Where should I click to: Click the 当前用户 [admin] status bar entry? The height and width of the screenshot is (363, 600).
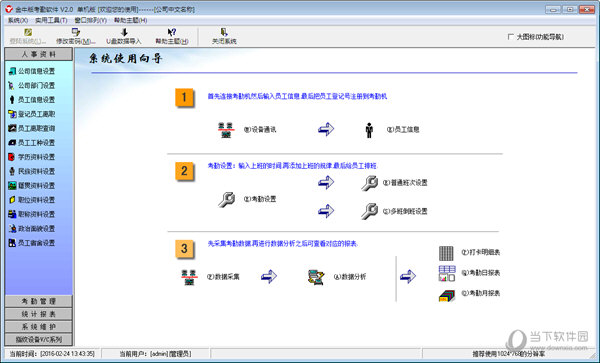[155, 354]
